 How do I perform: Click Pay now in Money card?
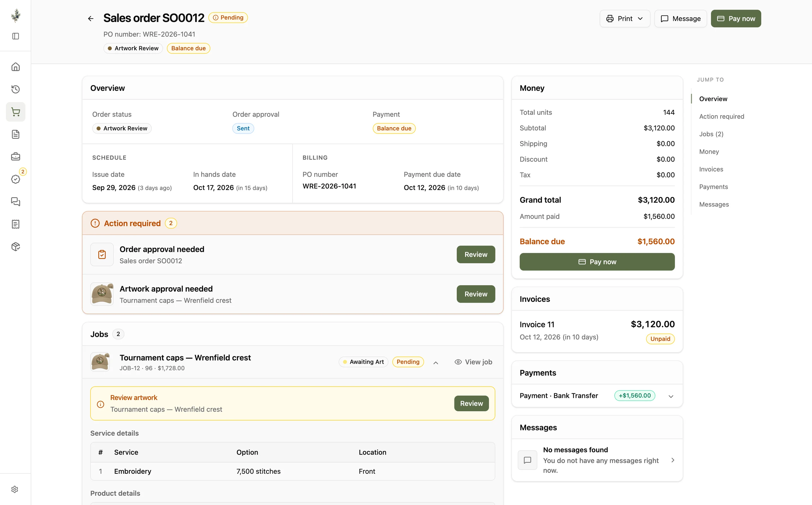[597, 262]
